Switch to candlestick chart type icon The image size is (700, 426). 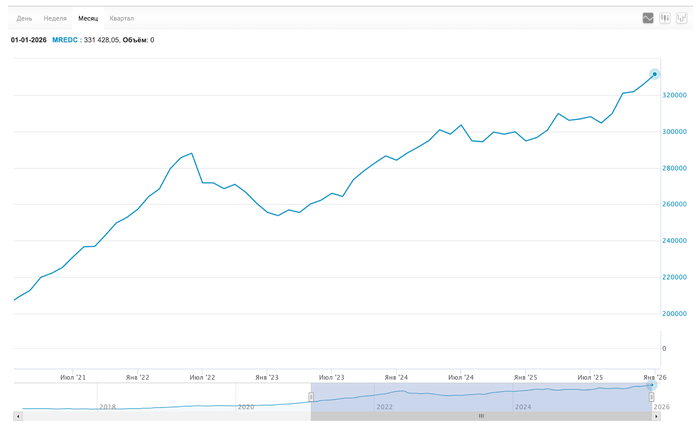click(665, 18)
